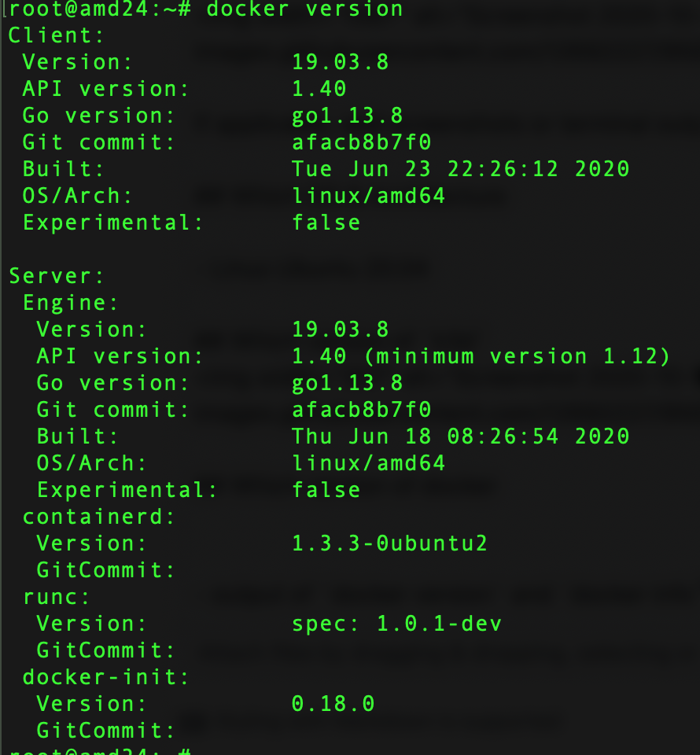This screenshot has height=755, width=700.
Task: Click the 'containerd:' label
Action: click(98, 517)
